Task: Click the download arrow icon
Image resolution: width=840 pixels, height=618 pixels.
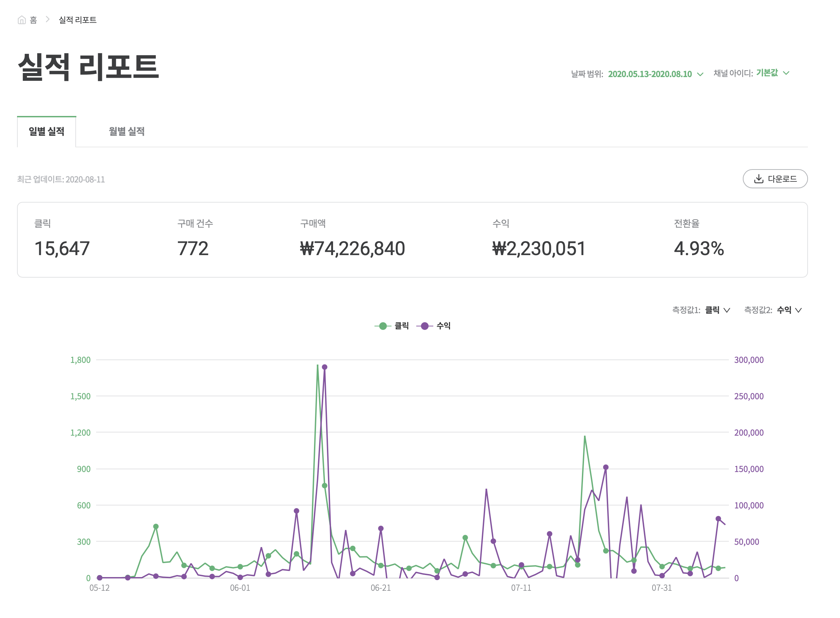Action: pos(758,179)
